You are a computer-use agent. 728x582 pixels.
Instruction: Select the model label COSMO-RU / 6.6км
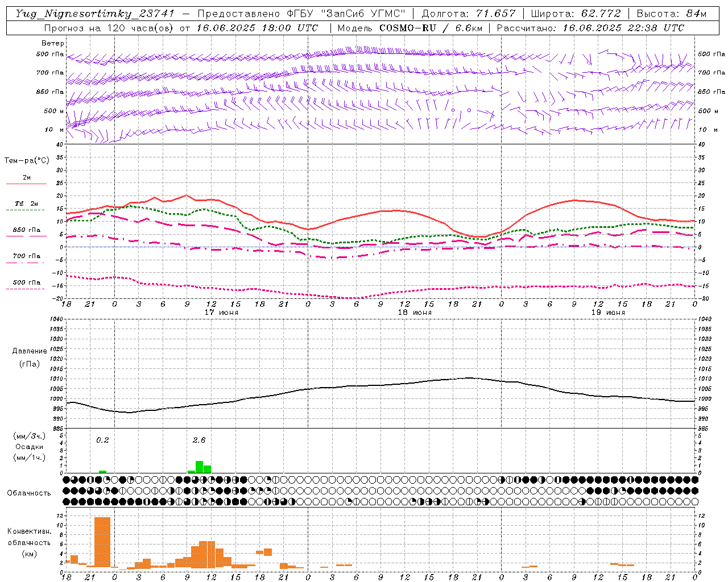coord(431,28)
